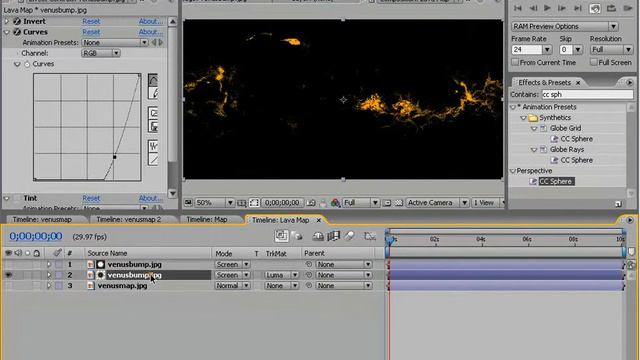
Task: Select the Effects & Presets tab
Action: pyautogui.click(x=544, y=82)
